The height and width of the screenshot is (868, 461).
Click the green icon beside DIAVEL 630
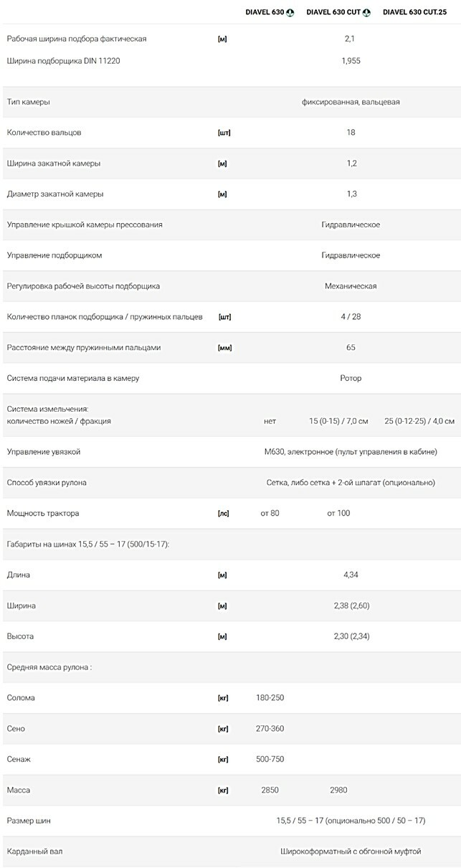point(290,12)
